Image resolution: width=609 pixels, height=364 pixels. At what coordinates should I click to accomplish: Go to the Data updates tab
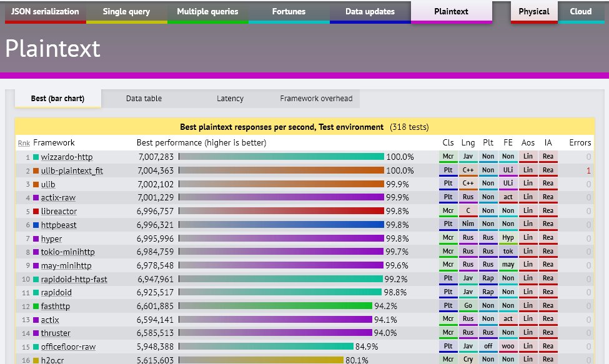(x=370, y=12)
